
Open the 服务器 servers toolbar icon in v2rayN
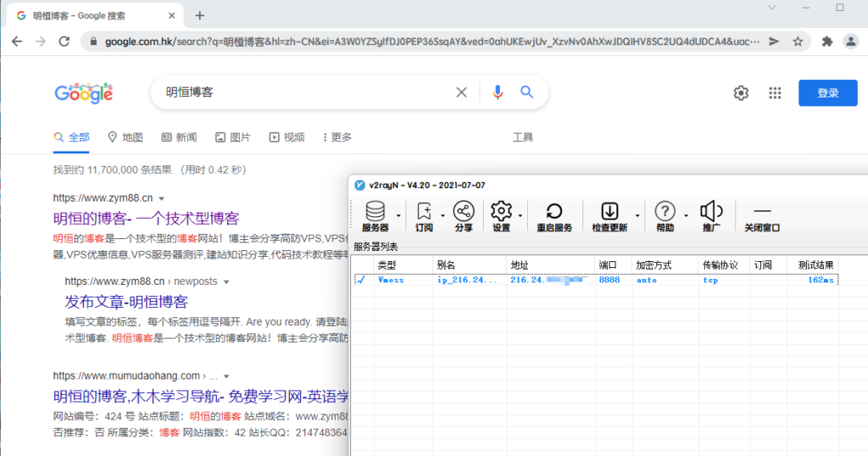click(x=375, y=216)
